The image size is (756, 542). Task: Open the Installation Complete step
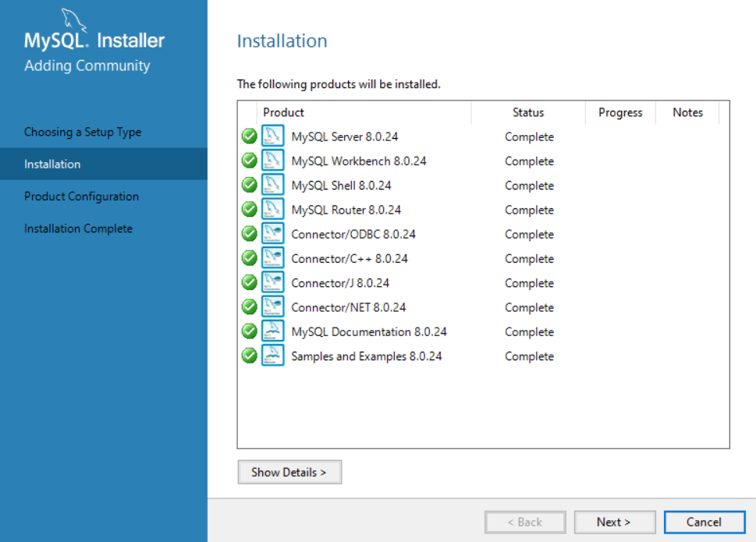point(78,228)
